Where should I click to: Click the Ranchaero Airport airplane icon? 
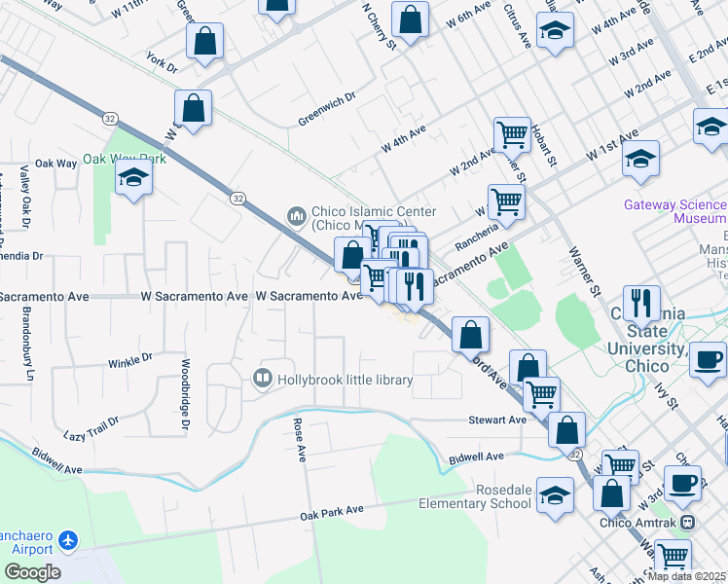(69, 541)
